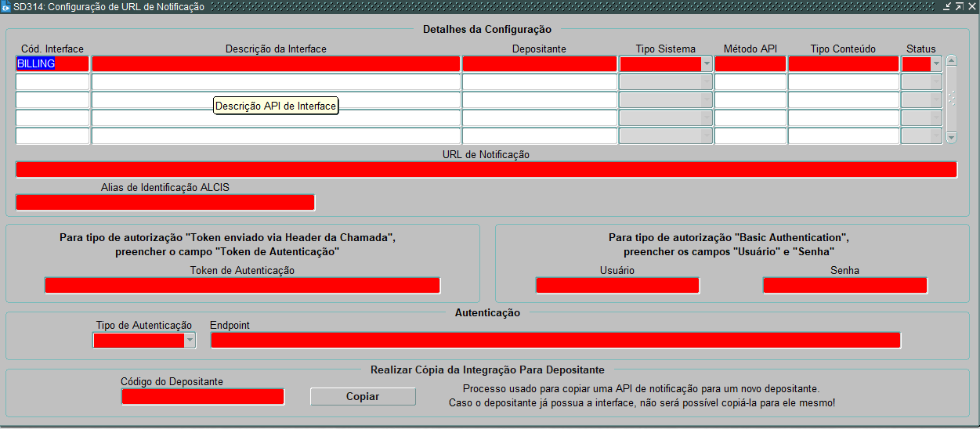Open the Tipo Sistema dropdown in first row
The image size is (980, 429).
tap(707, 64)
